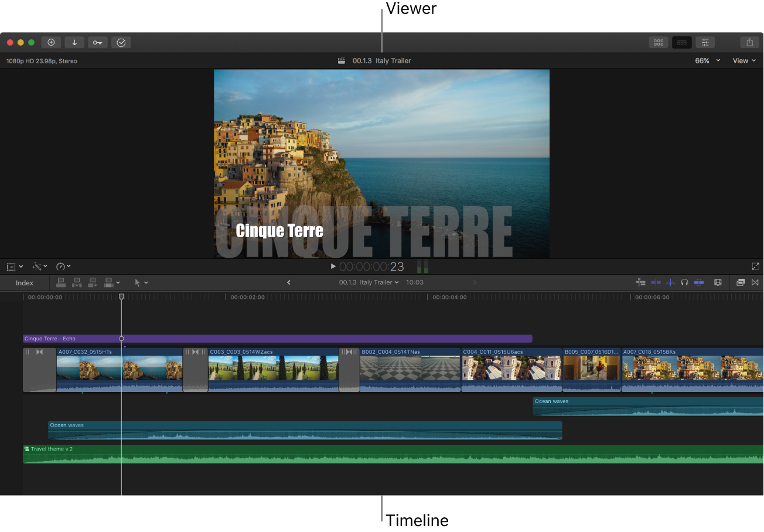
Task: Toggle audio skimming in the timeline toolbar
Action: point(670,282)
